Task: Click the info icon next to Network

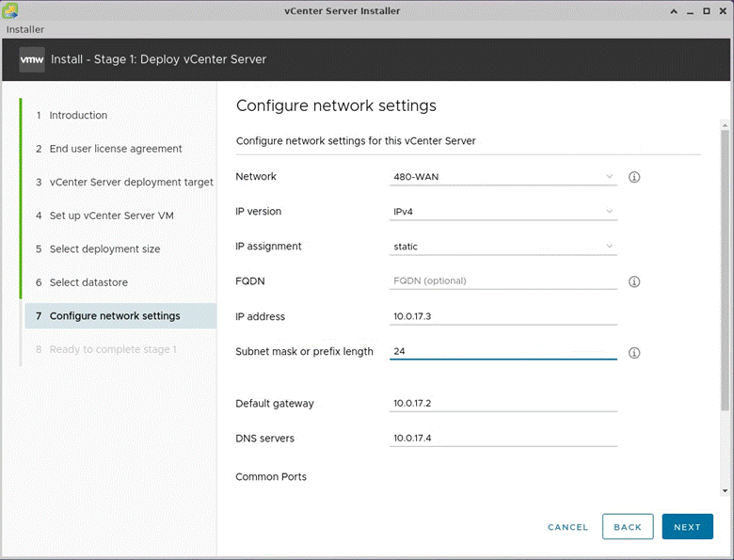Action: 634,177
